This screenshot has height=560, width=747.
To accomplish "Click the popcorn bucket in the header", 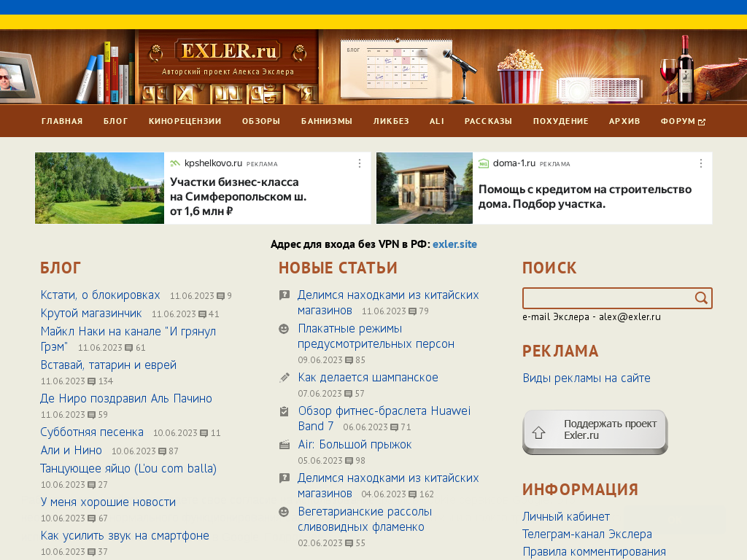I will 519,77.
